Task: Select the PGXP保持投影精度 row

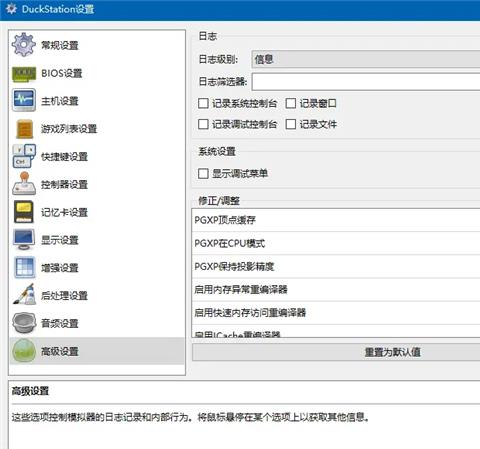Action: point(336,266)
